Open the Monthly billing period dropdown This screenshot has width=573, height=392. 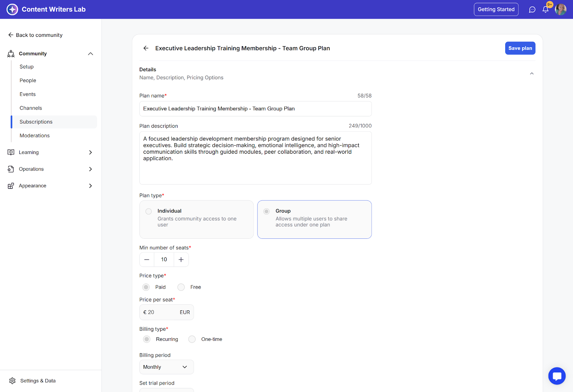coord(166,367)
